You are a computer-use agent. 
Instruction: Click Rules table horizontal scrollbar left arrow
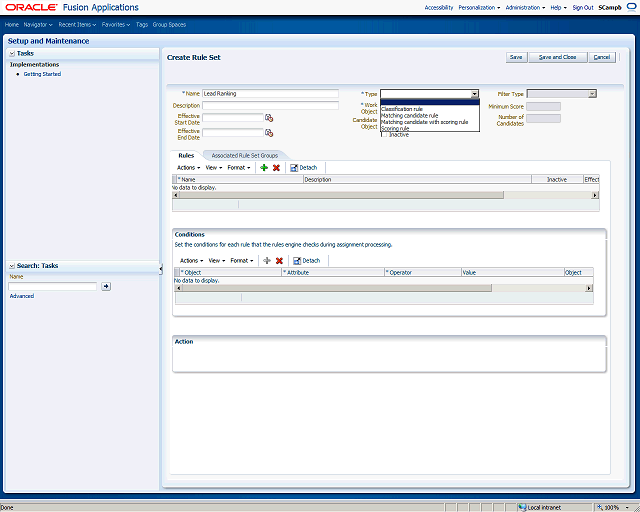click(x=176, y=196)
